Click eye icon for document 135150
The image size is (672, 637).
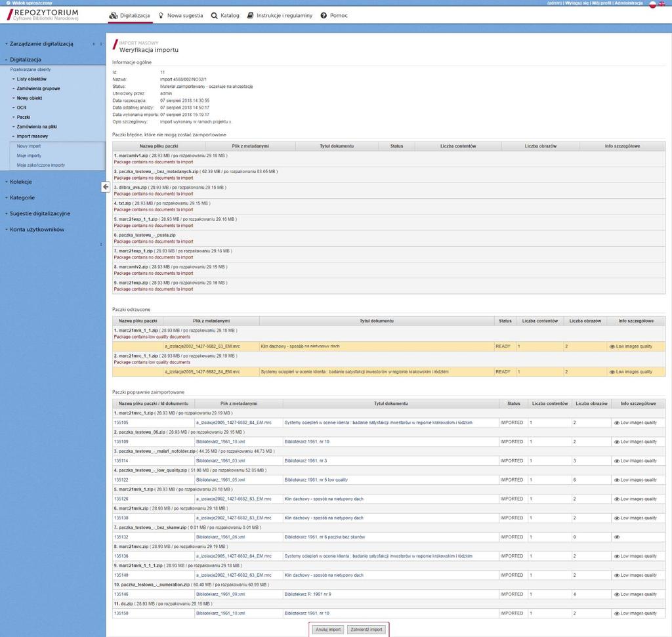617,613
